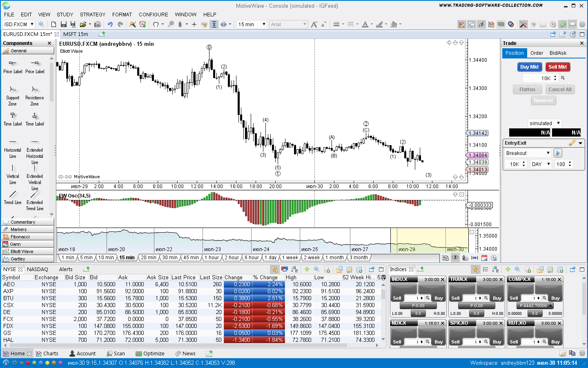Click the font color picker icon
The image size is (588, 368).
[365, 25]
